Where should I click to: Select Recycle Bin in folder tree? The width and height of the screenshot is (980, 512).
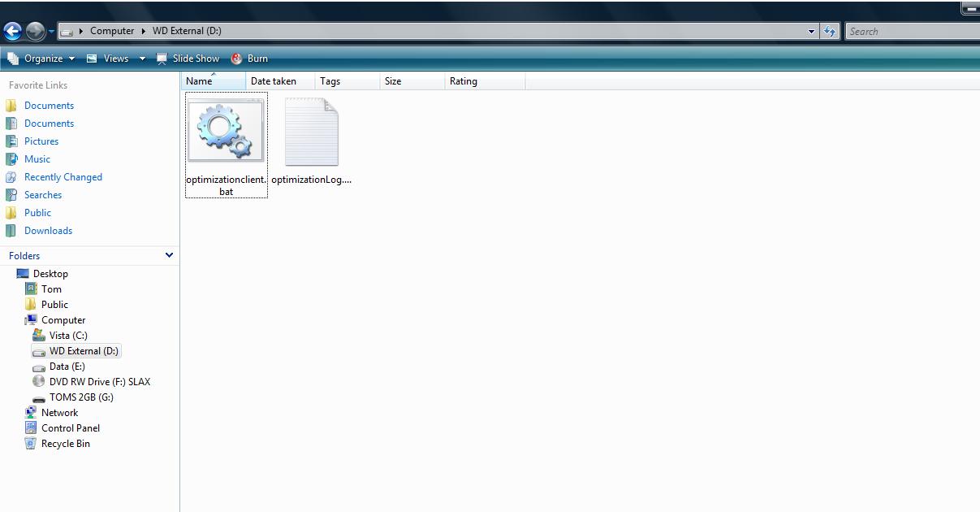coord(66,444)
